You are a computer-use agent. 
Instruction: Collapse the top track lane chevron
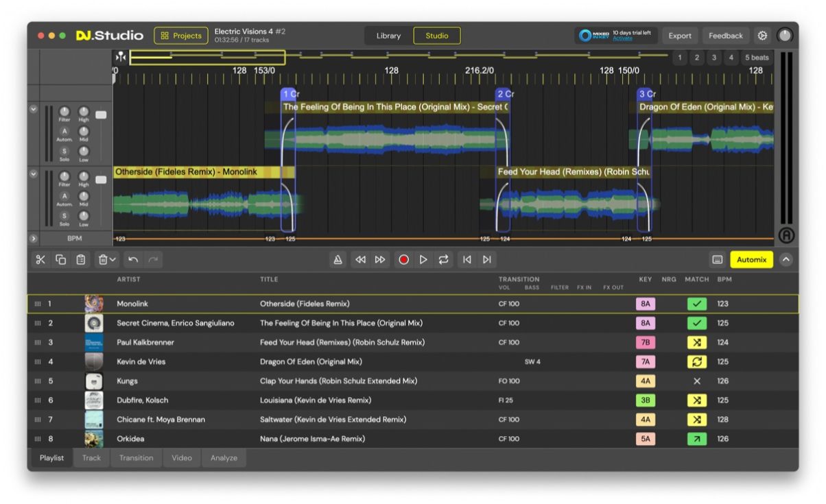(x=33, y=109)
